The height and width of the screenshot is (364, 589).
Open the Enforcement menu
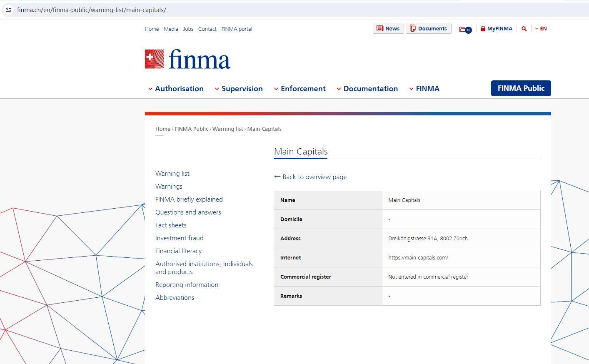coord(300,89)
